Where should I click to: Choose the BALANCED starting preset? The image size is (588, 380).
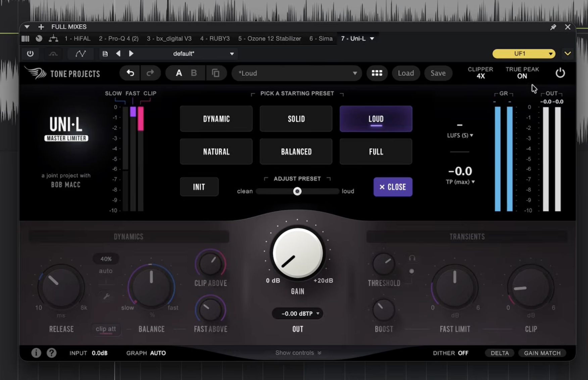296,152
